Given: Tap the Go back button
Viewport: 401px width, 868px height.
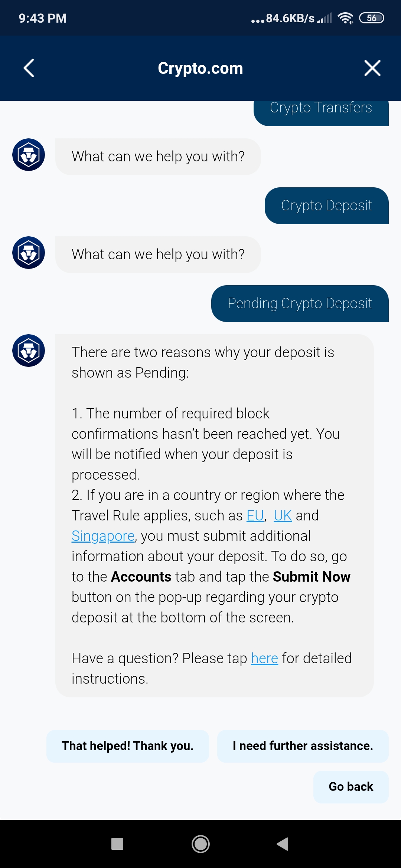Looking at the screenshot, I should click(351, 787).
